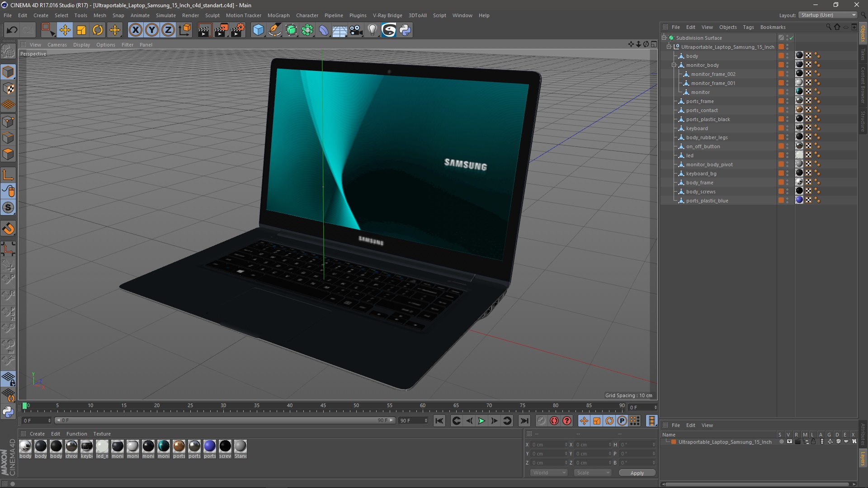The image size is (868, 488).
Task: Click the Python script icon in toolbar
Action: pos(405,30)
